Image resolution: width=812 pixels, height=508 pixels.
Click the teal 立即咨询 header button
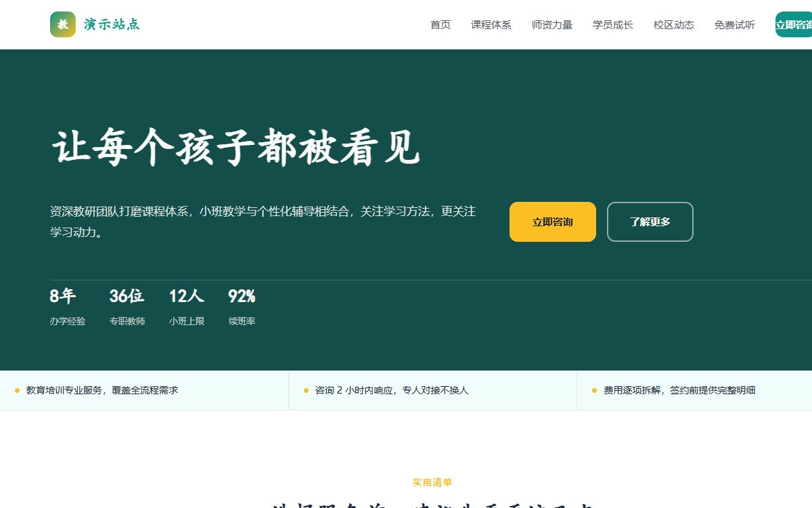(794, 24)
